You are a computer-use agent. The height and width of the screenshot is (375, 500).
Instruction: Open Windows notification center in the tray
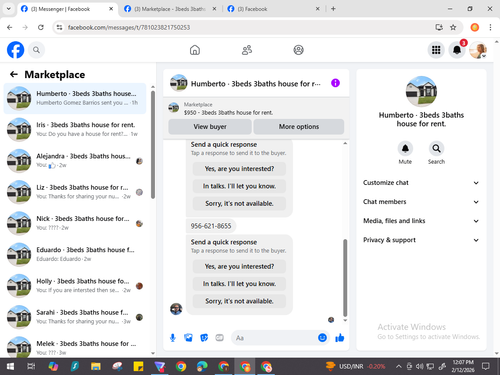coord(486,367)
